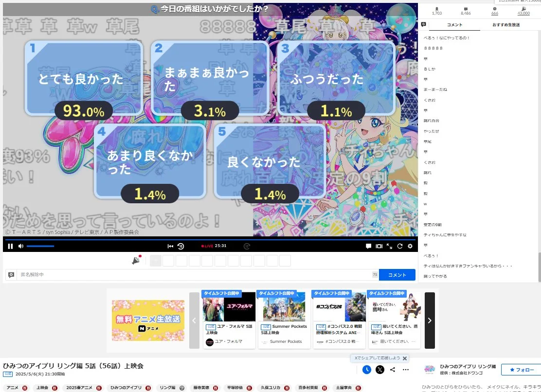Share on X with the X icon
This screenshot has width=541, height=392.
pos(380,370)
